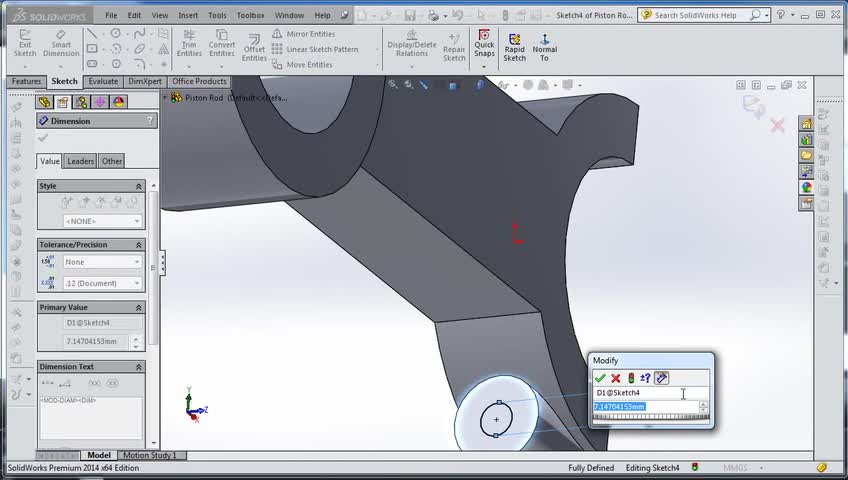The width and height of the screenshot is (848, 480).
Task: Collapse the Primary Value section
Action: pos(138,308)
